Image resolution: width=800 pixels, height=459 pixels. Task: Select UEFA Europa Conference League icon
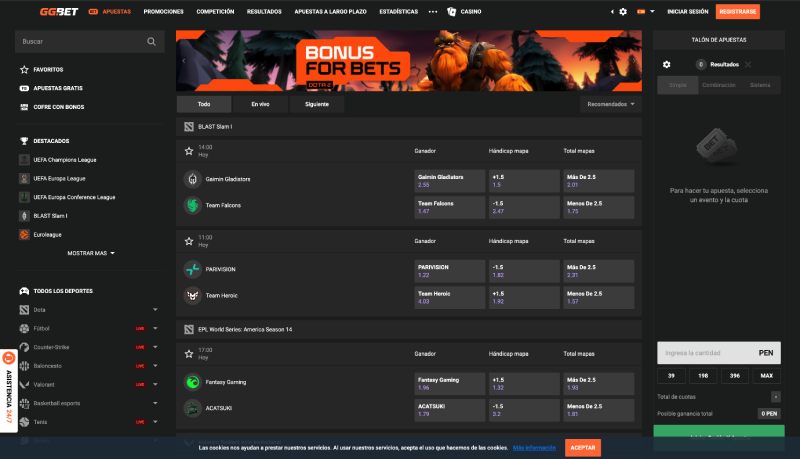click(x=24, y=197)
